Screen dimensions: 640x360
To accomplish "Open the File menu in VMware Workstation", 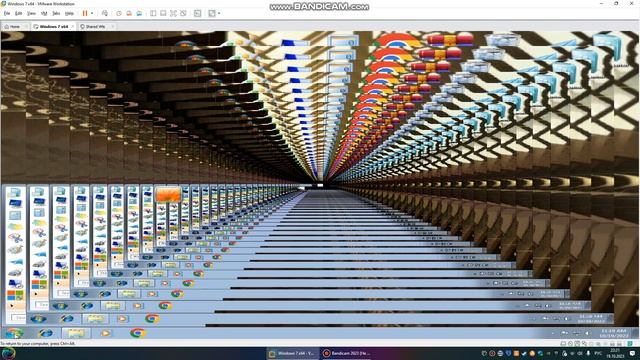I will pyautogui.click(x=7, y=13).
